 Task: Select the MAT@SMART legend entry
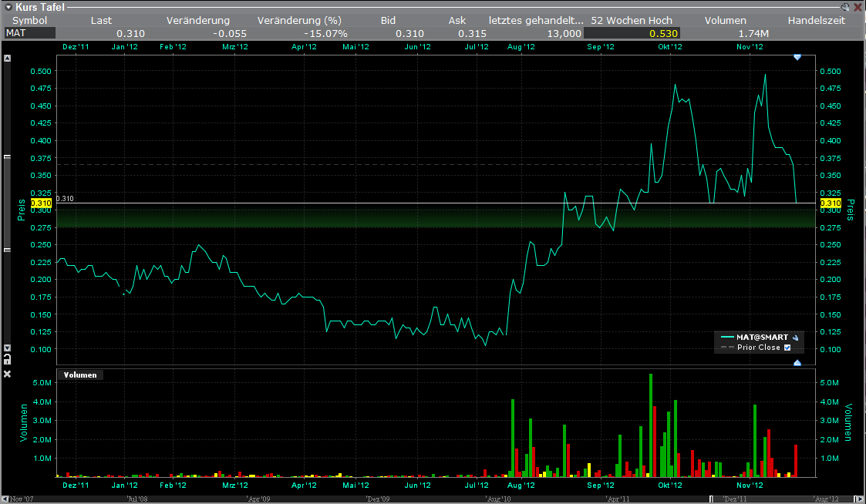point(762,337)
